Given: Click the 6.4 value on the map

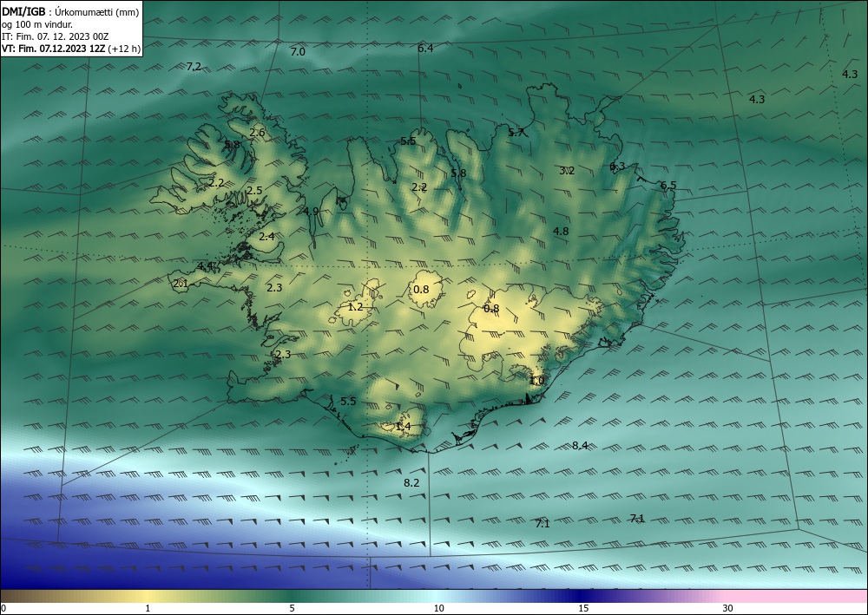Looking at the screenshot, I should click(425, 49).
